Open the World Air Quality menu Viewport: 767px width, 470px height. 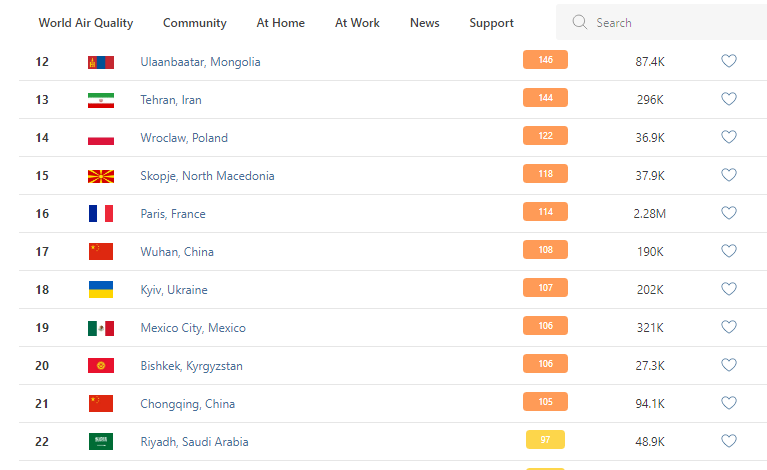tap(85, 22)
